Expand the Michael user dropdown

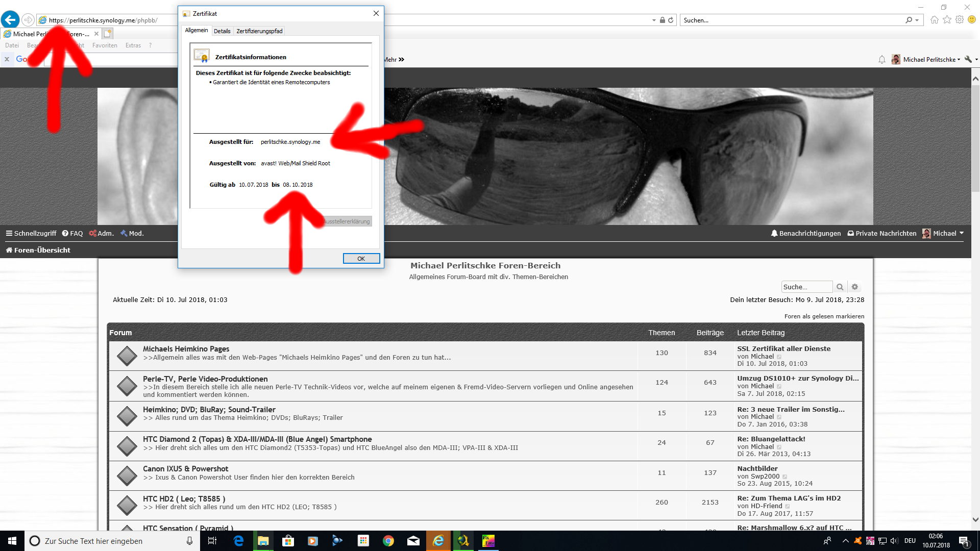click(x=943, y=233)
